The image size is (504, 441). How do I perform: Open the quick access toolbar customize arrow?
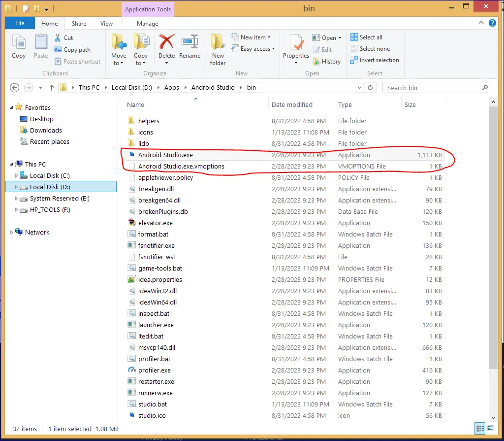tap(46, 9)
